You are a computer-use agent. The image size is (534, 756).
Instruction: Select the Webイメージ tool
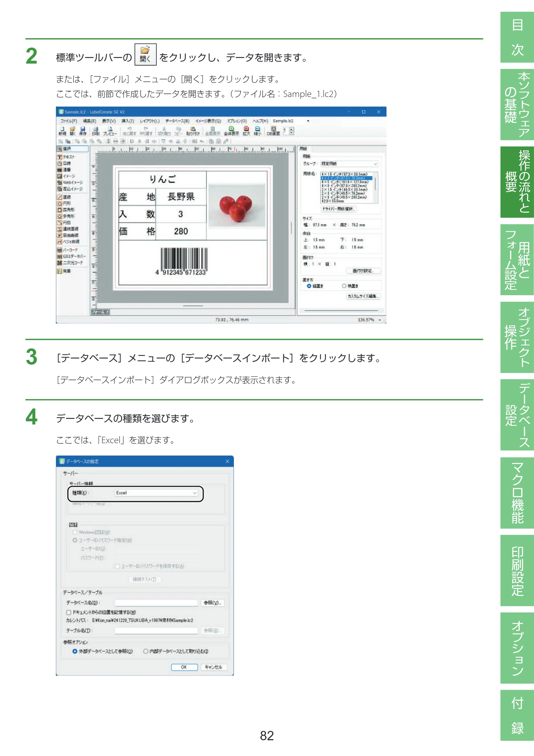click(70, 182)
